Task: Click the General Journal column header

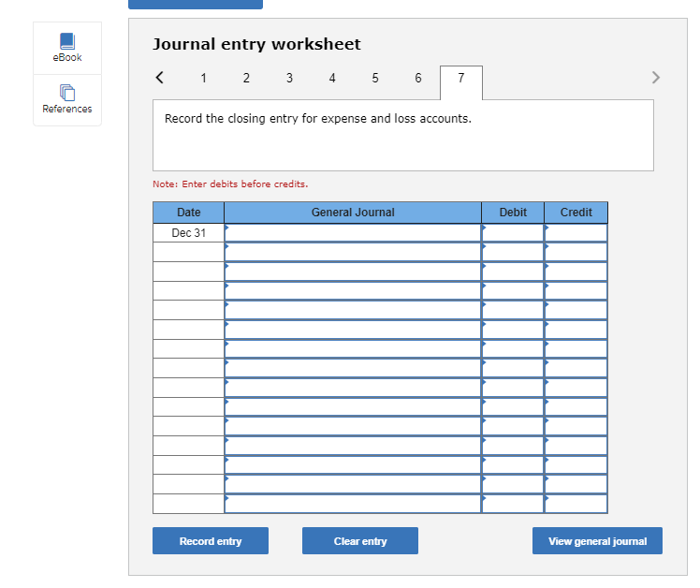Action: click(353, 213)
